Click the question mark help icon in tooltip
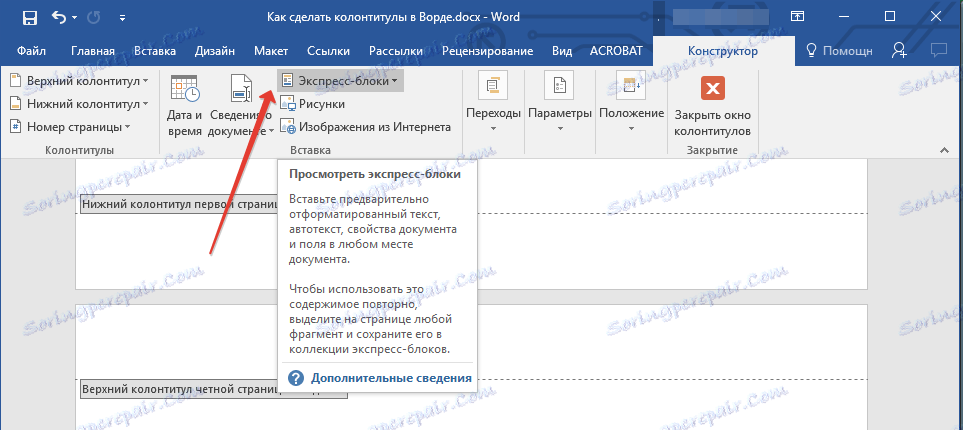This screenshot has width=963, height=430. click(x=295, y=378)
